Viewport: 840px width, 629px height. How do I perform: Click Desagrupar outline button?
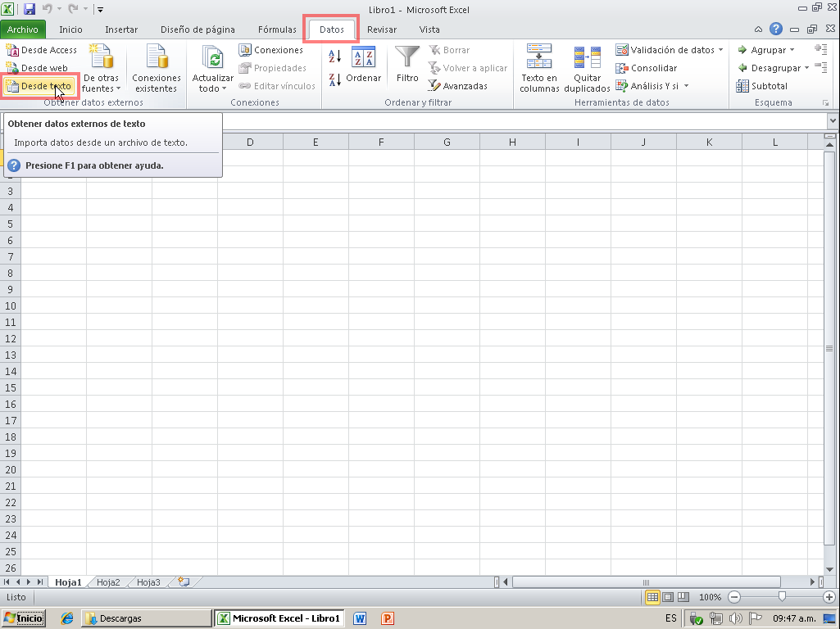click(770, 68)
